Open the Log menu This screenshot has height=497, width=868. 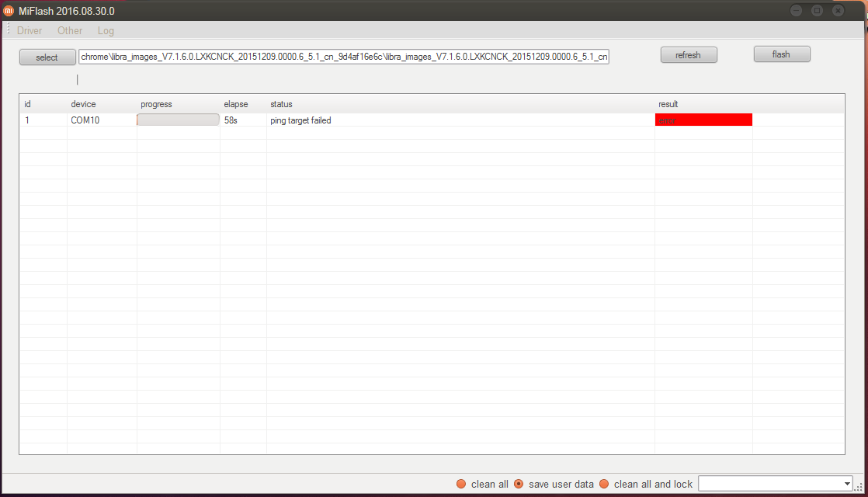tap(106, 30)
